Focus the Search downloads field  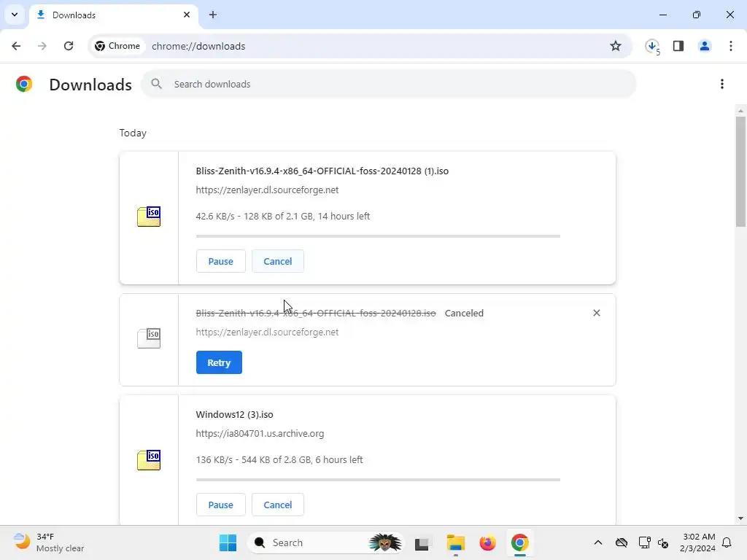(x=388, y=84)
